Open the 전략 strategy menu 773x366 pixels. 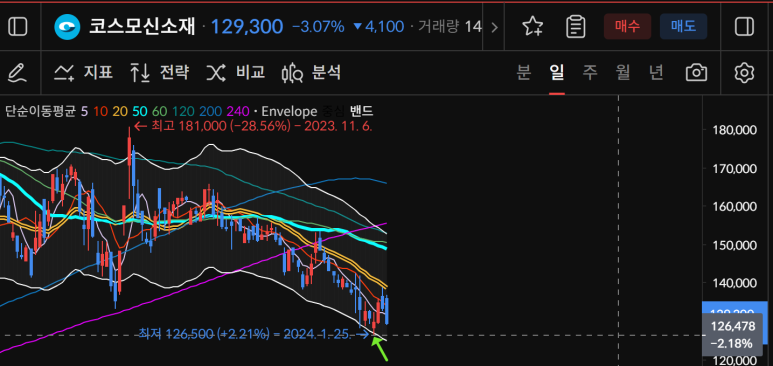(159, 73)
